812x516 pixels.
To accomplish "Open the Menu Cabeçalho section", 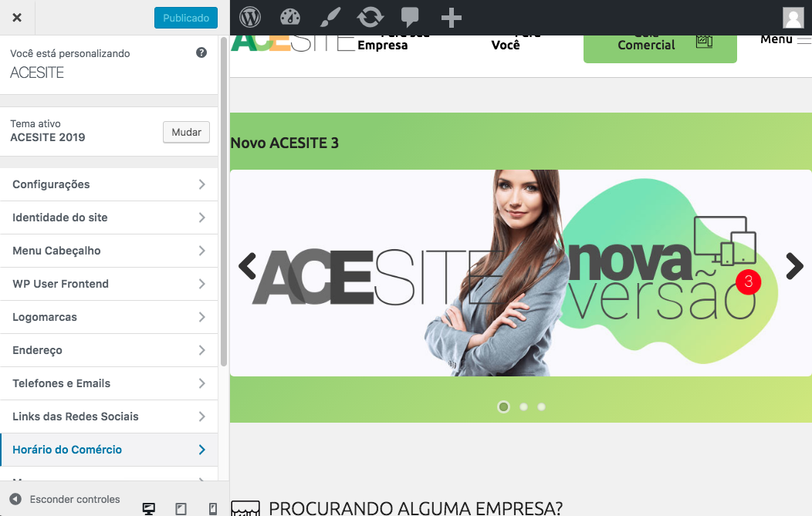I will click(109, 251).
